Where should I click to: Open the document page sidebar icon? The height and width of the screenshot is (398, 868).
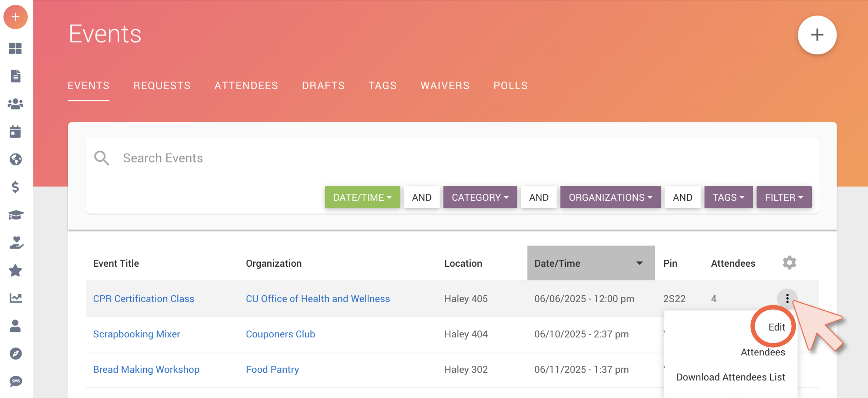16,76
